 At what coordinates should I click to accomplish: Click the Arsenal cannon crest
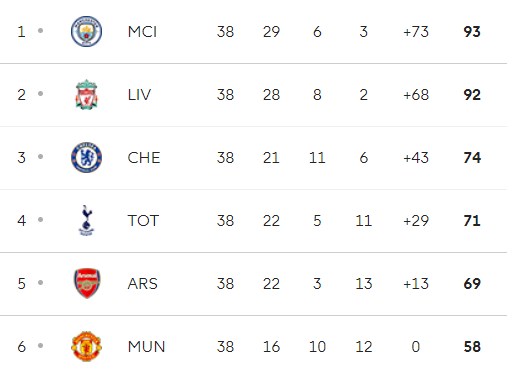pos(87,283)
